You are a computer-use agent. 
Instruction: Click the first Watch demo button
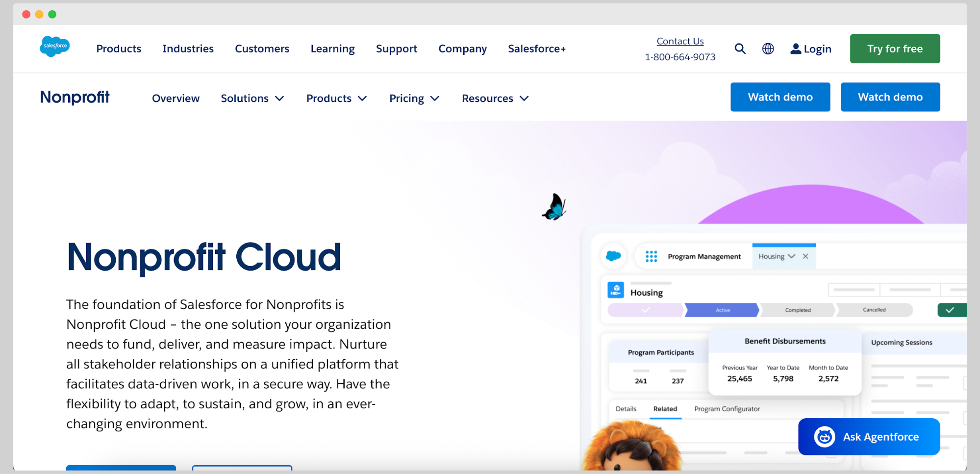(780, 97)
